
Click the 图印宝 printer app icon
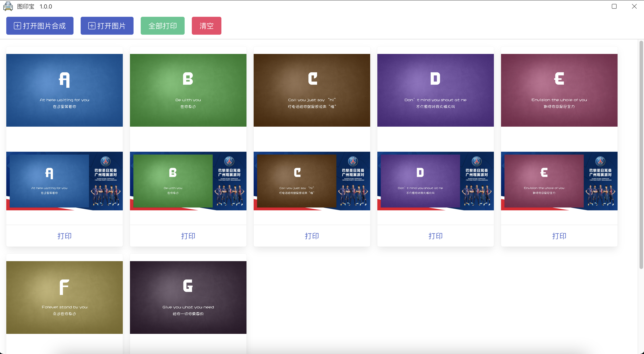[x=8, y=6]
